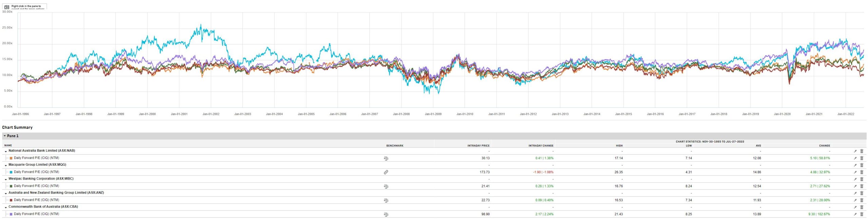The height and width of the screenshot is (222, 868).
Task: Delete the Commonwealth Bank Daily Forward P/E series
Action: point(862,214)
